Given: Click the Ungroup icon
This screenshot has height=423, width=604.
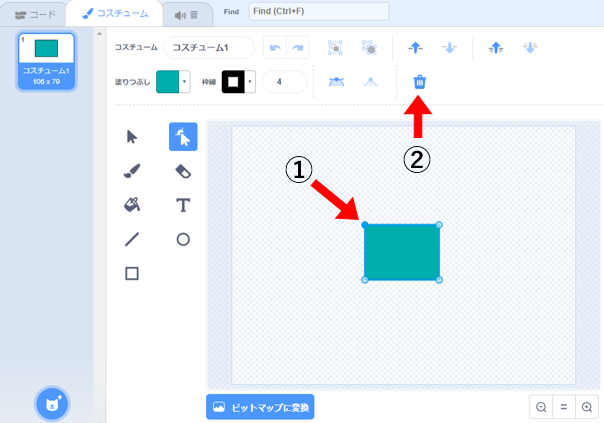Looking at the screenshot, I should (x=369, y=48).
